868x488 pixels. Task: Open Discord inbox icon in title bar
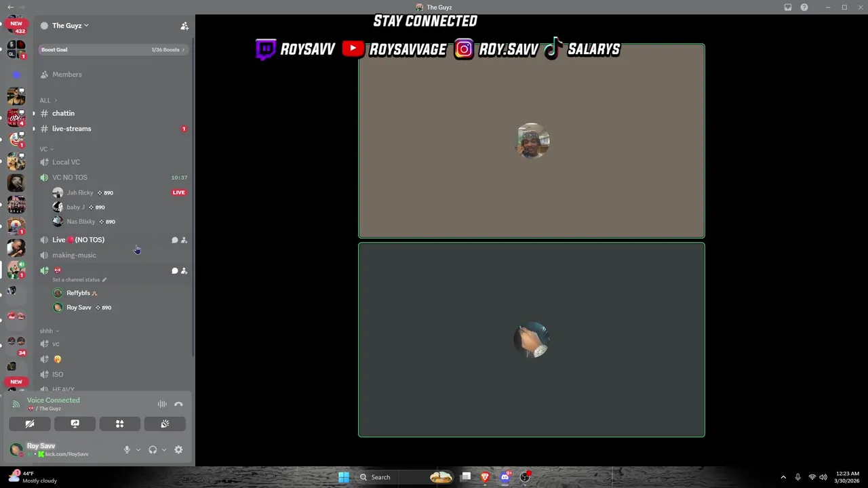[x=788, y=7]
